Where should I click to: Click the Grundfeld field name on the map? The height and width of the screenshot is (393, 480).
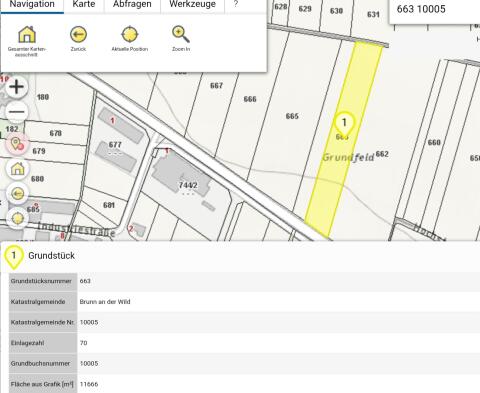pos(348,157)
